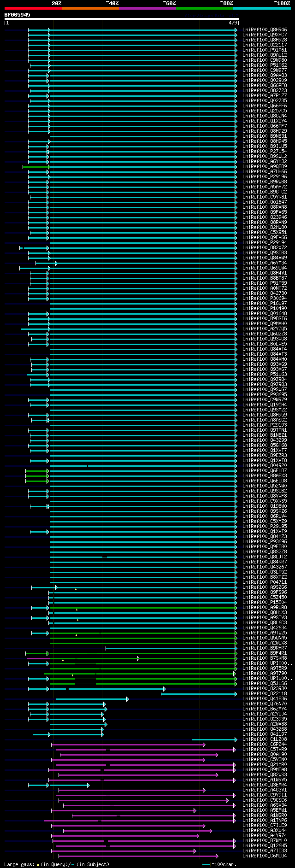Select entry UniRef100_B7WYL0
The image size is (295, 868).
tap(265, 841)
